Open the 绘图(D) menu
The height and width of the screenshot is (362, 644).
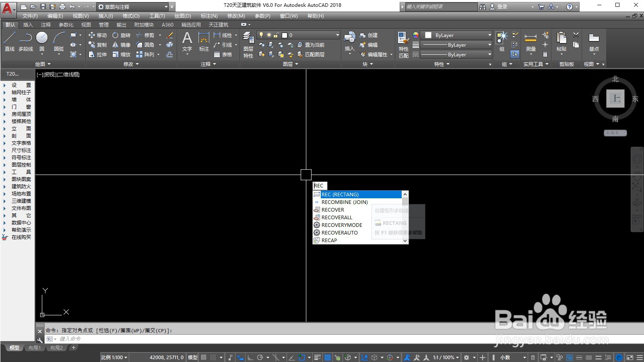[x=182, y=16]
